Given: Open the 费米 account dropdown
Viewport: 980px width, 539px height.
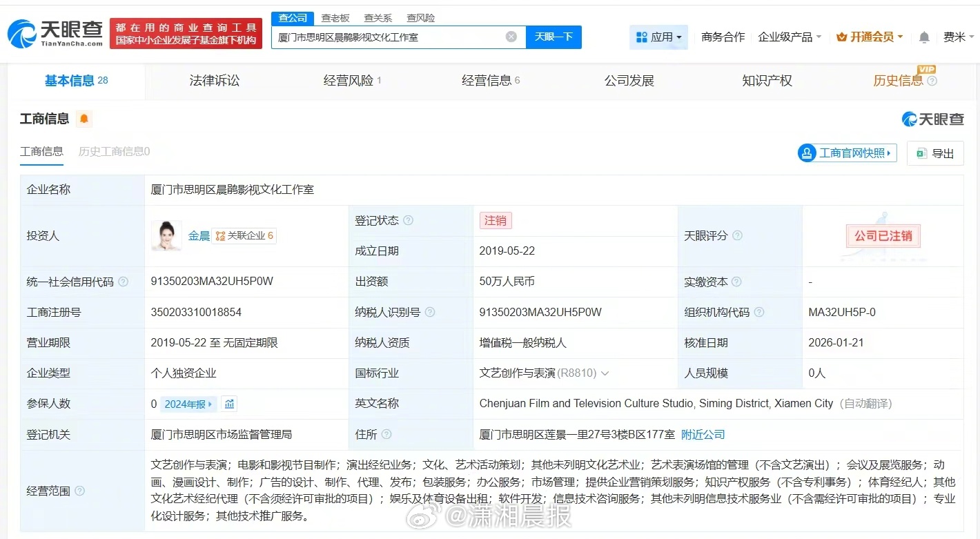Looking at the screenshot, I should (959, 37).
